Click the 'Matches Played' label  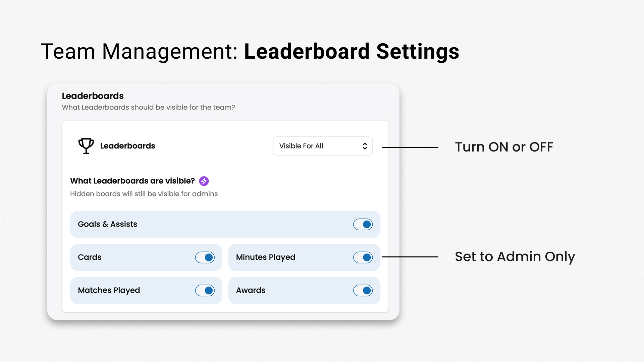click(x=109, y=291)
